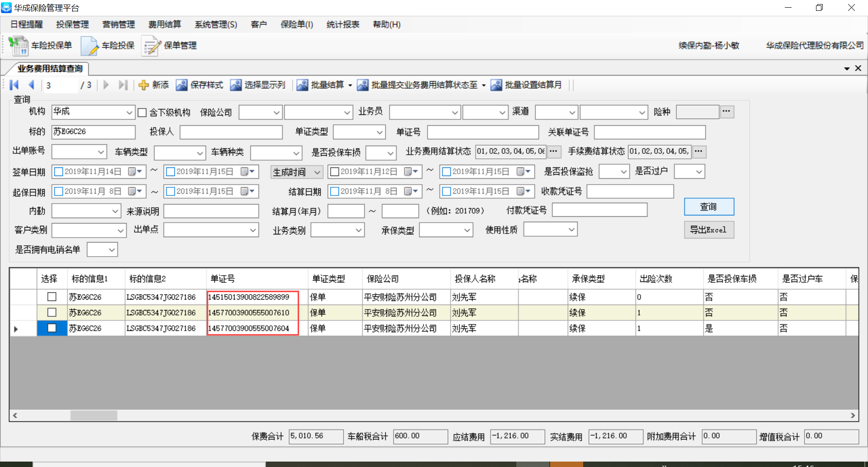
Task: Open the 车险投保单 toolbar icon
Action: pos(18,46)
